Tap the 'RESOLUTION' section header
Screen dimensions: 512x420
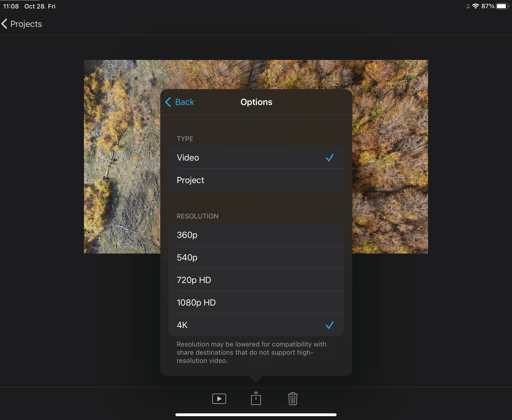197,216
